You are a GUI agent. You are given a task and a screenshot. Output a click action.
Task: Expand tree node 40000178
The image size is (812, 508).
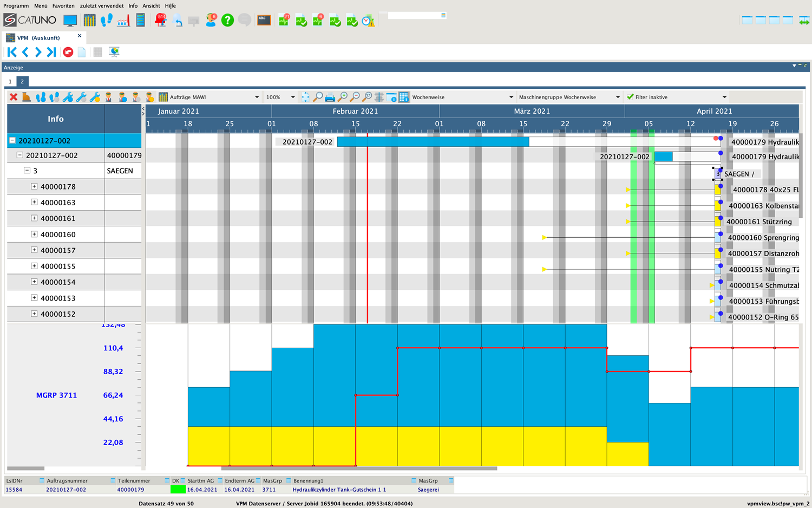click(34, 186)
